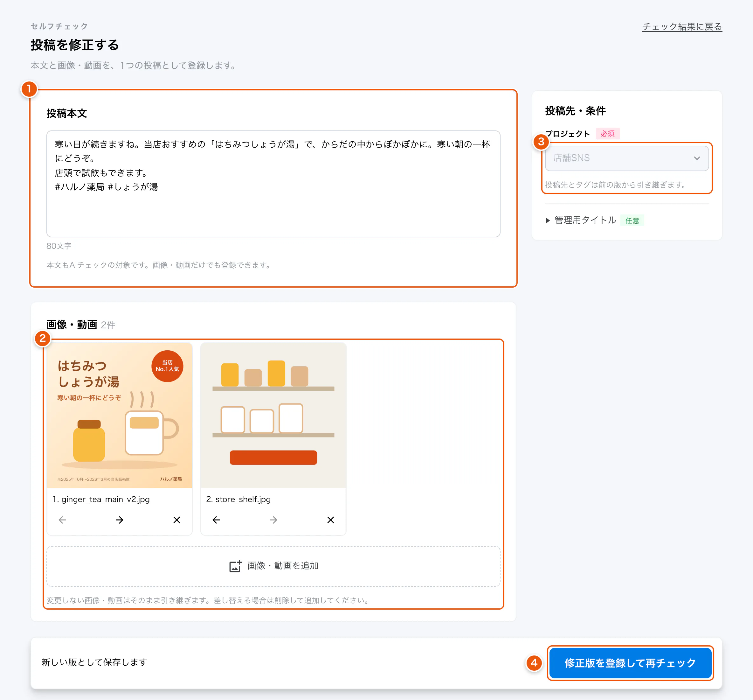Click 修正版を登録して再チェック button
Viewport: 753px width, 700px height.
(x=630, y=662)
